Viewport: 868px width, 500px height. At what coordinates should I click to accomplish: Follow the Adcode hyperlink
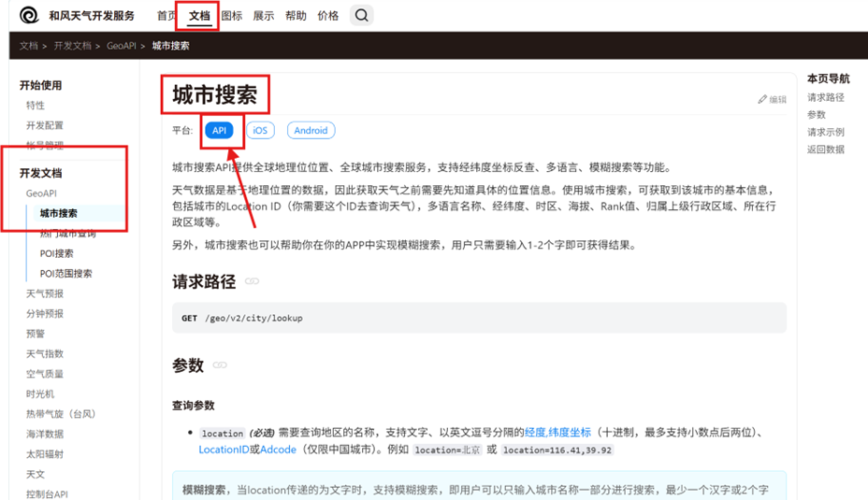(x=278, y=450)
